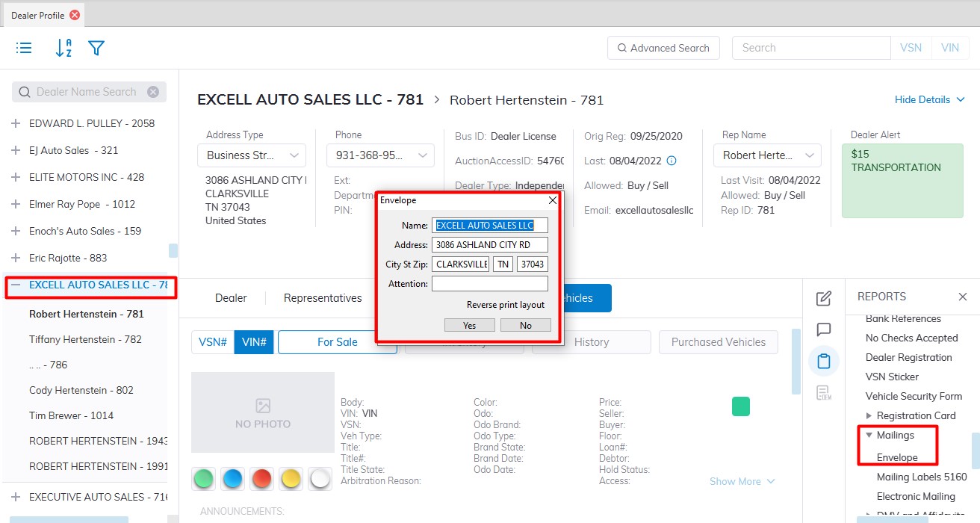The height and width of the screenshot is (523, 980).
Task: Toggle the VIN# button
Action: click(254, 342)
